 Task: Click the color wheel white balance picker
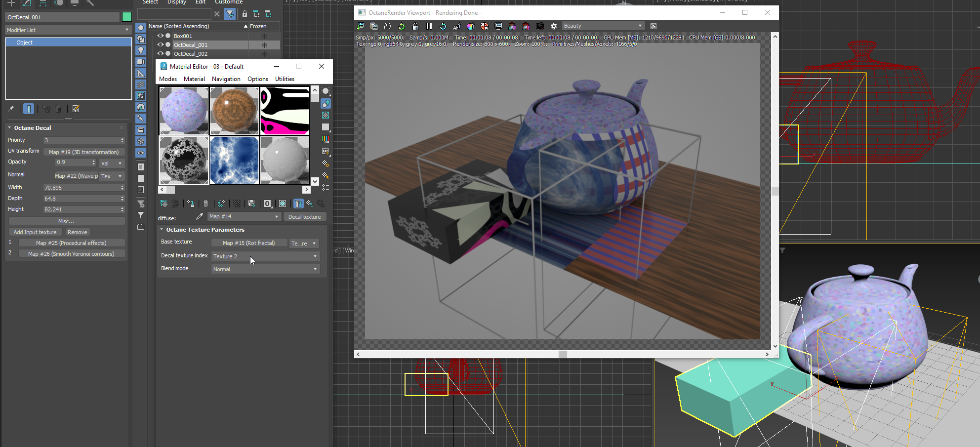[470, 26]
